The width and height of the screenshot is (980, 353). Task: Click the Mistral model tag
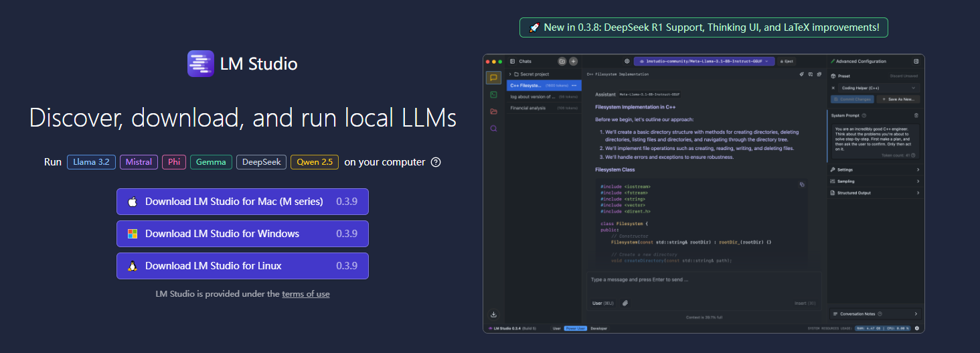(x=139, y=162)
